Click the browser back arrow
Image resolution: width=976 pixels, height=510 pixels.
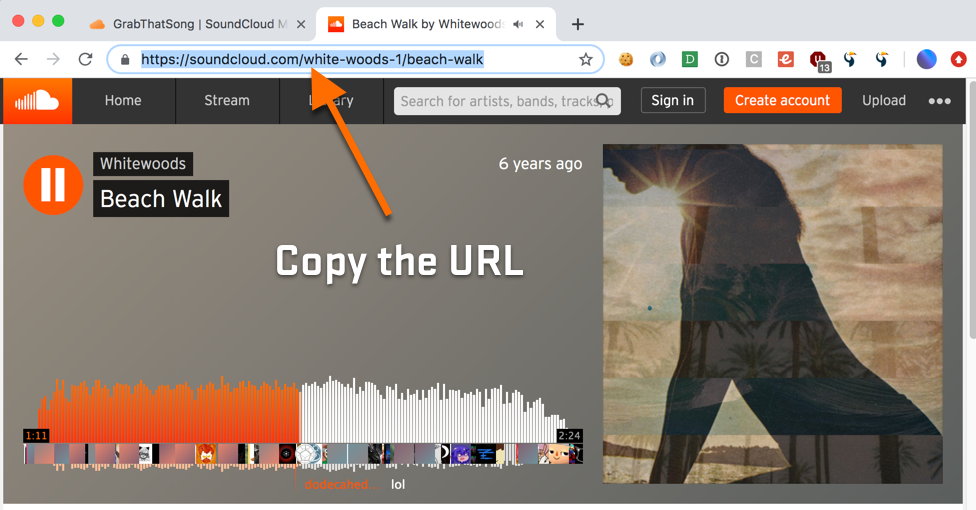(21, 59)
